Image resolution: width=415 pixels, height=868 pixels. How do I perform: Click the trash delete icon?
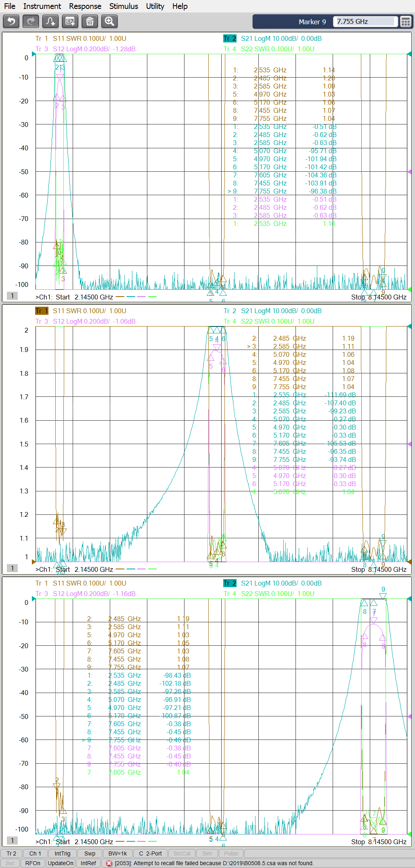point(90,21)
